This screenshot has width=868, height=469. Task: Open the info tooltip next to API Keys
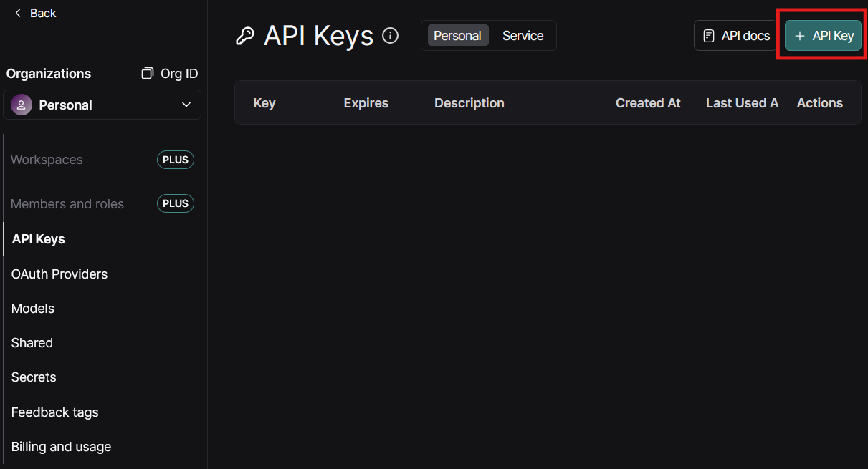coord(390,35)
